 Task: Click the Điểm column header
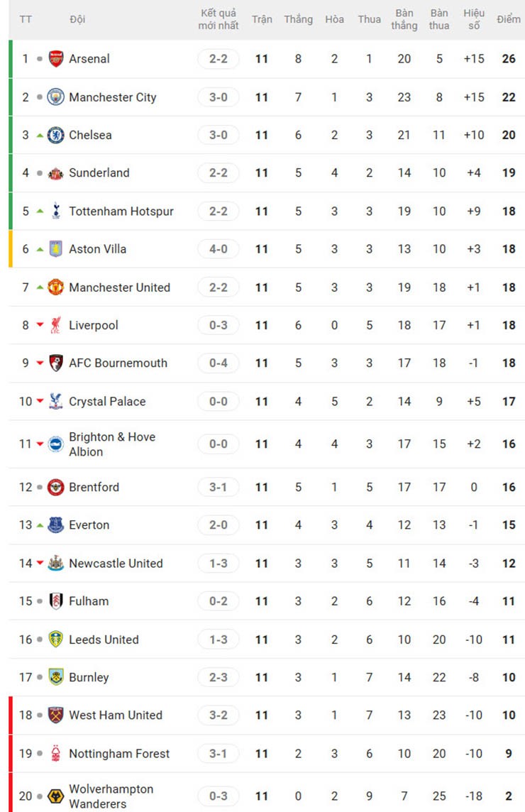click(x=509, y=19)
